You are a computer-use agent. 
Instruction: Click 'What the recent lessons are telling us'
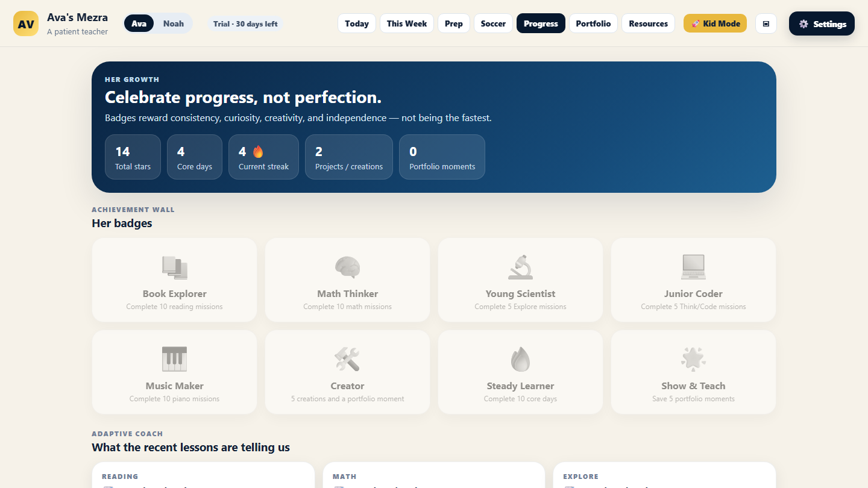(x=190, y=448)
